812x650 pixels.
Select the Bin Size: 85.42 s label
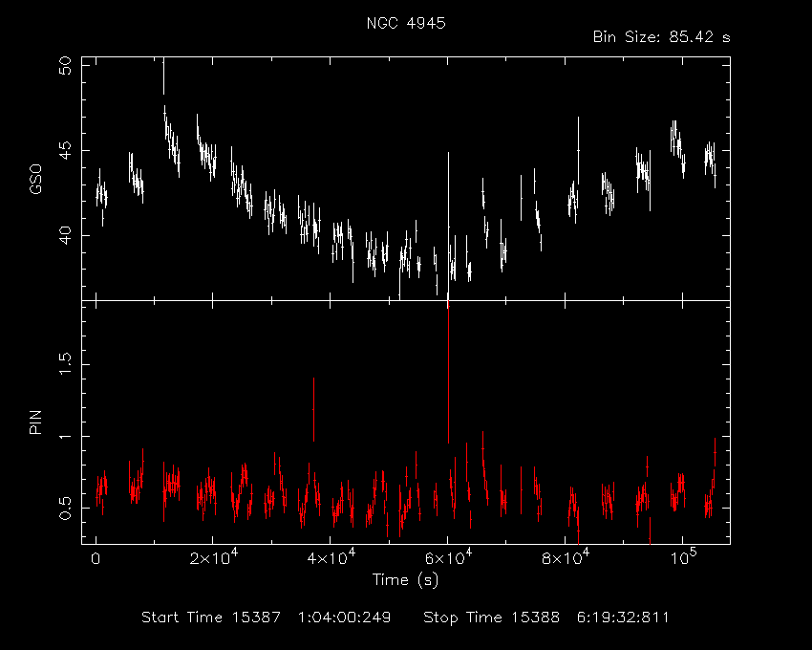[x=661, y=37]
